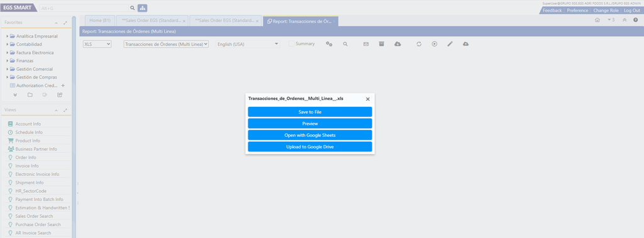The image size is (644, 238).
Task: Open the Authorization Cred... favorite item
Action: point(34,85)
